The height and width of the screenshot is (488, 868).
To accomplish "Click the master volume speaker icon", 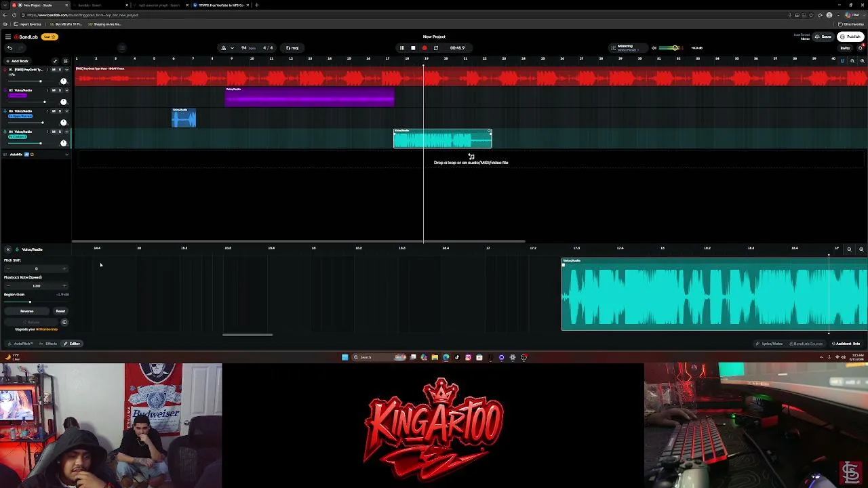I will point(654,48).
